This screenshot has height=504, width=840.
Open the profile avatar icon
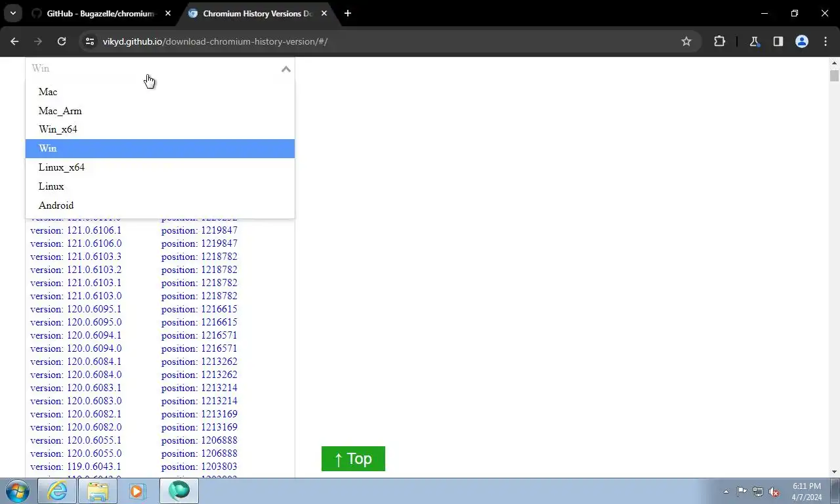(801, 41)
